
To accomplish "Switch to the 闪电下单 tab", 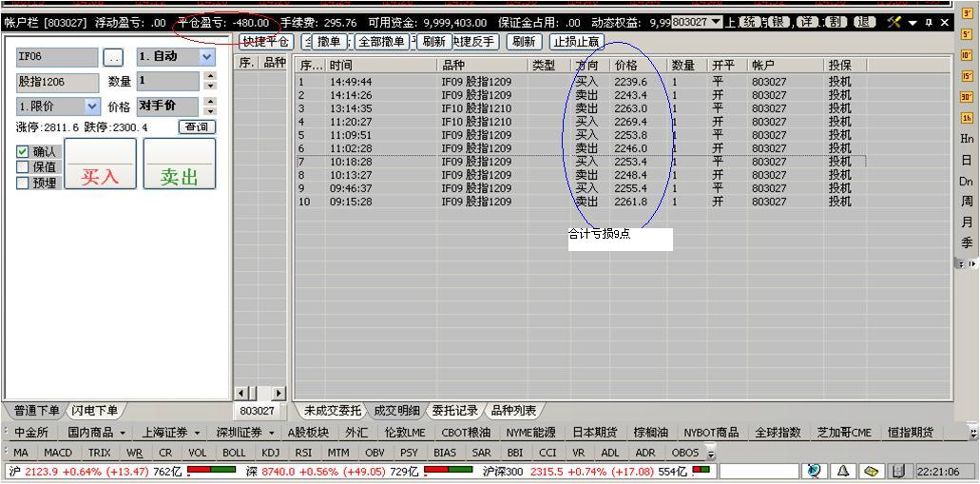I will (94, 411).
